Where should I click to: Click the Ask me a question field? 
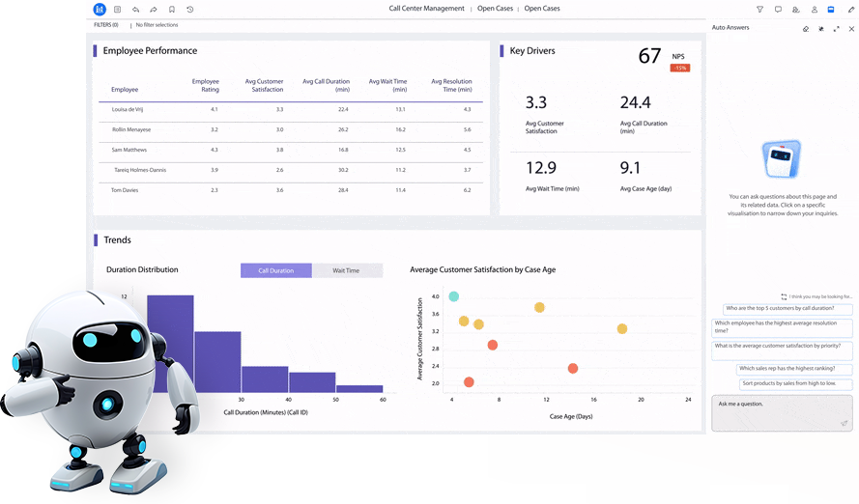773,405
